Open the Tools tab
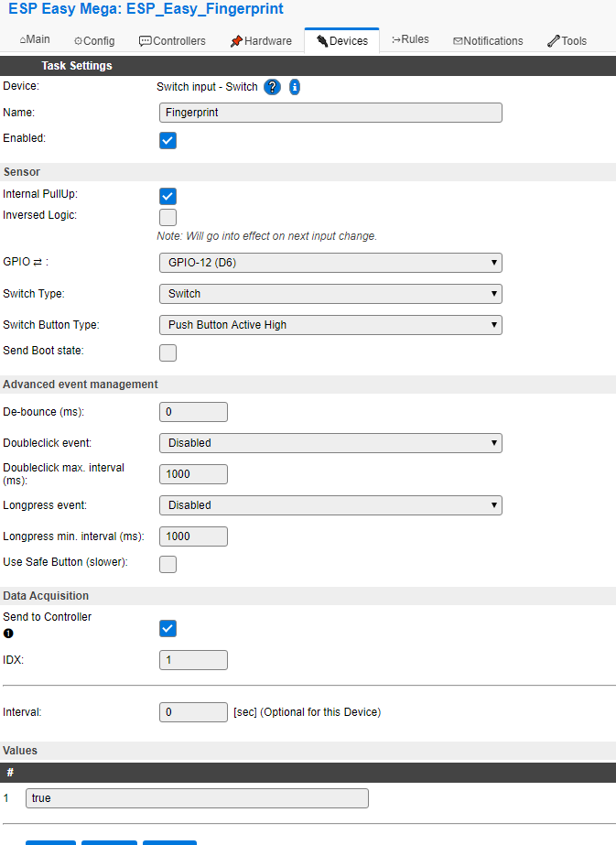Screen dimensions: 616x845 click(x=567, y=41)
